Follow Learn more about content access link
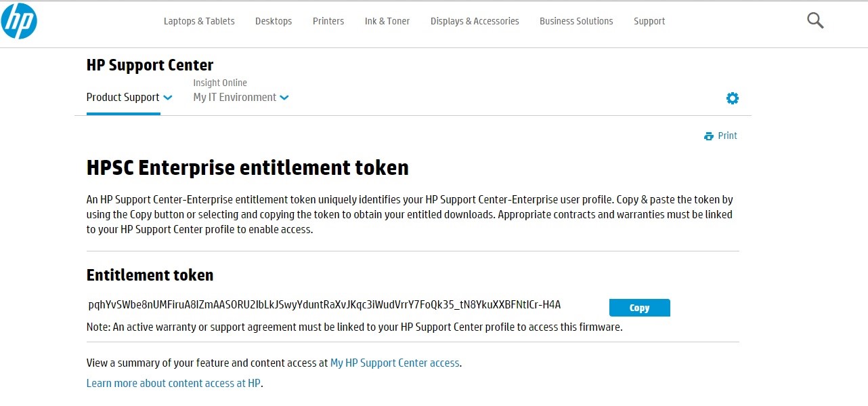The image size is (868, 406). point(173,383)
